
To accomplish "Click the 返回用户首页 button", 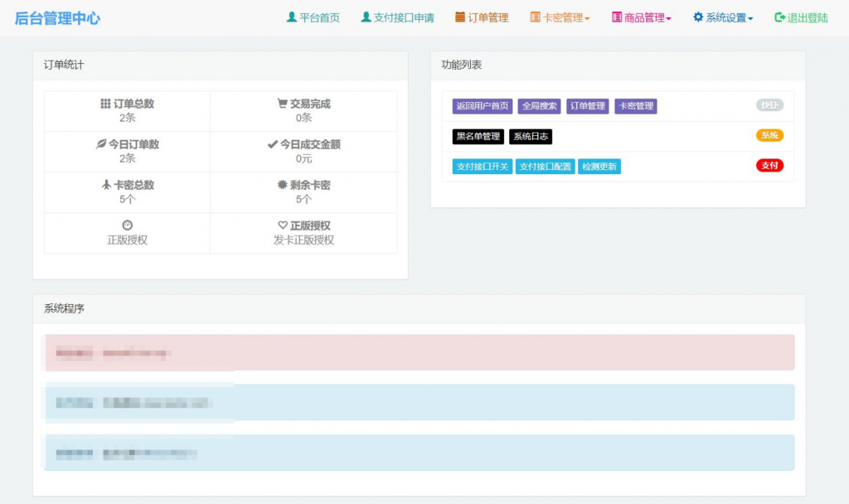I will 483,106.
